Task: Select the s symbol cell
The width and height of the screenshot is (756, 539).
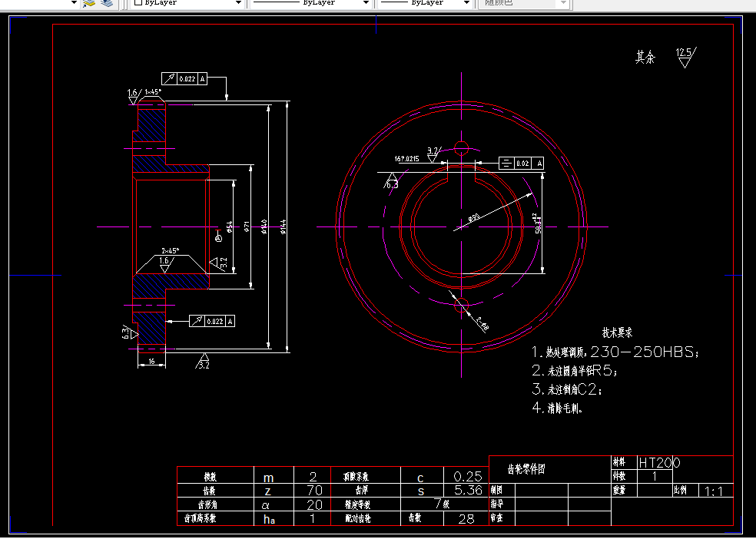Action: click(x=421, y=491)
